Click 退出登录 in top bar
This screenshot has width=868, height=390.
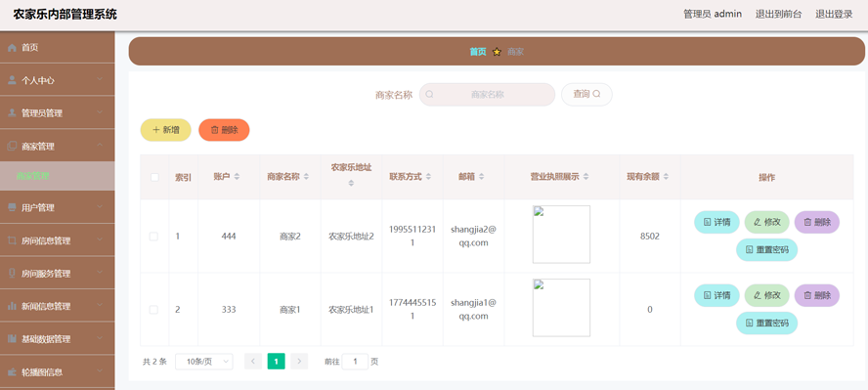pyautogui.click(x=834, y=15)
